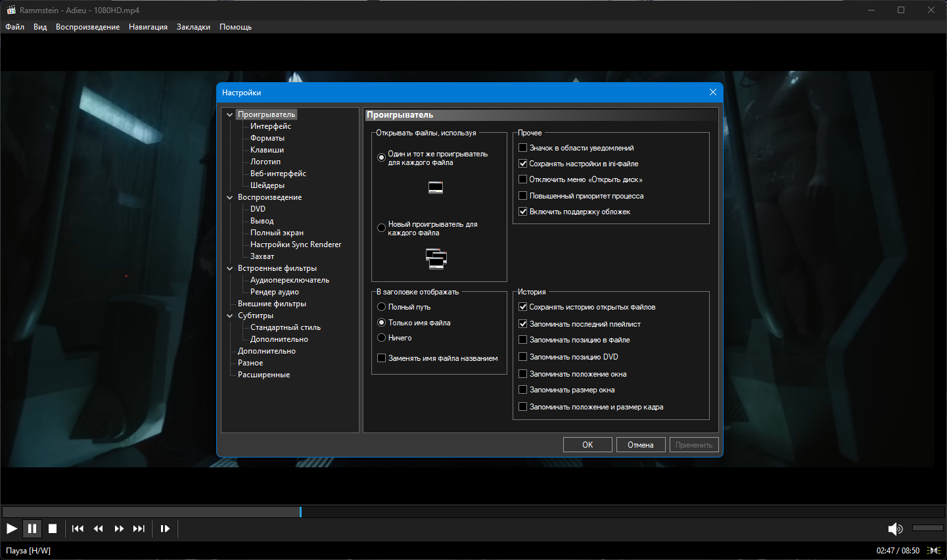947x560 pixels.
Task: Select Внешние фильтры tree item
Action: pyautogui.click(x=272, y=304)
